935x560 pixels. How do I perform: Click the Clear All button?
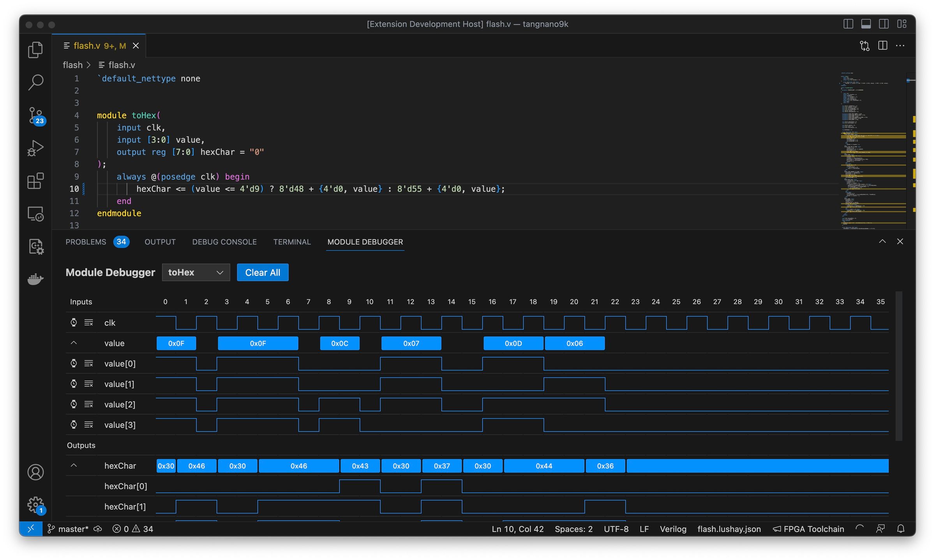point(262,272)
